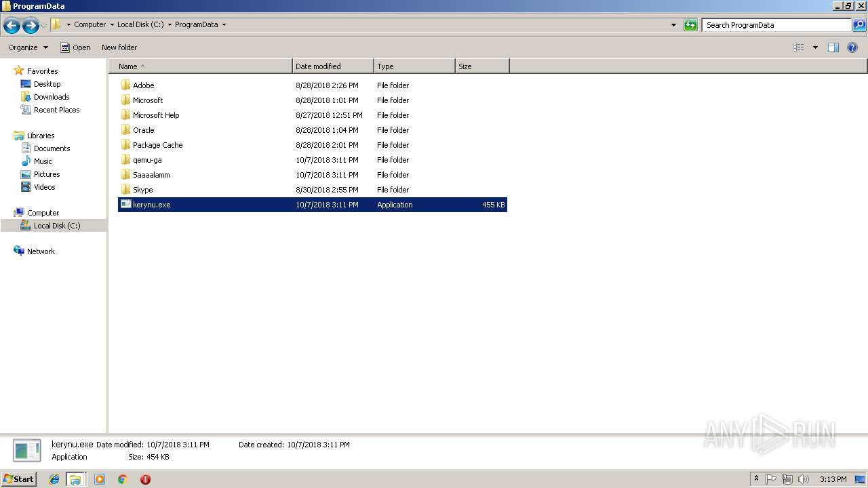868x488 pixels.
Task: Open Favorites in the navigation pane
Action: tap(42, 71)
